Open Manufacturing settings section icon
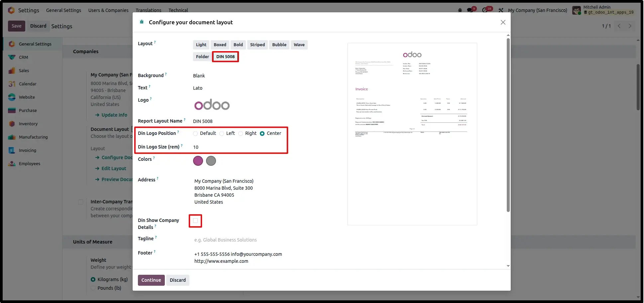 coord(12,137)
